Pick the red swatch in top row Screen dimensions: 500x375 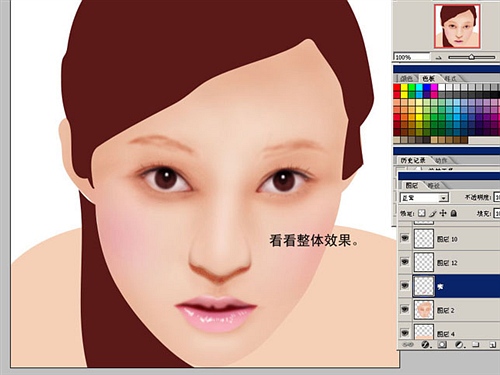pos(397,87)
